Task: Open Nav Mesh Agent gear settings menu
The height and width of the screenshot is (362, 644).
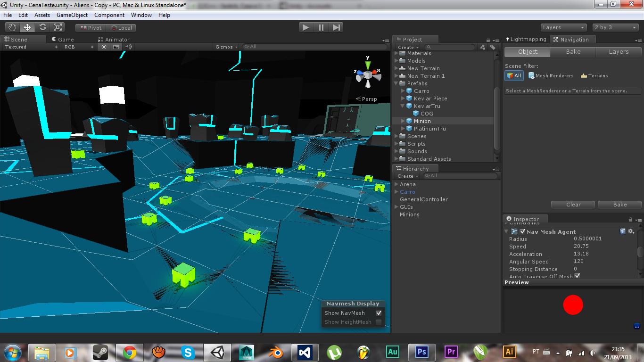Action: click(x=631, y=231)
